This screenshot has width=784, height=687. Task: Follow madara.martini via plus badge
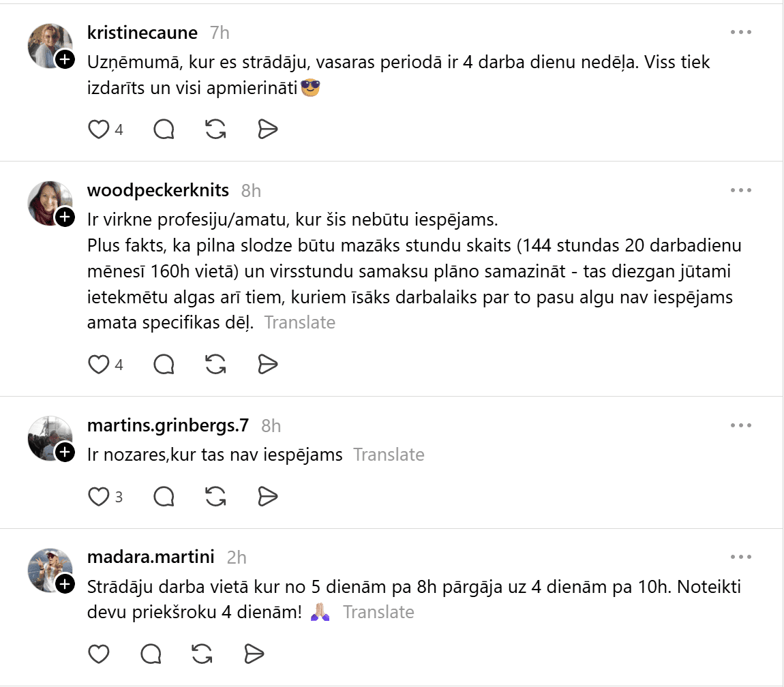click(x=65, y=584)
